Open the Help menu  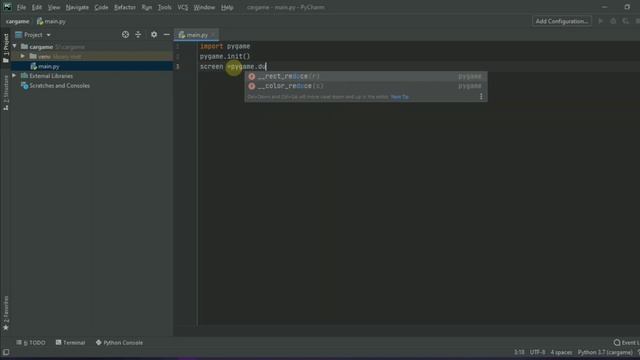click(227, 7)
